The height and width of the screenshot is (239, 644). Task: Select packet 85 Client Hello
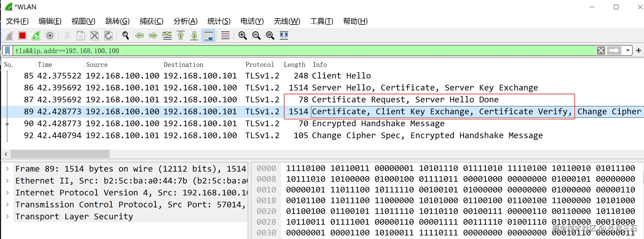(x=322, y=76)
